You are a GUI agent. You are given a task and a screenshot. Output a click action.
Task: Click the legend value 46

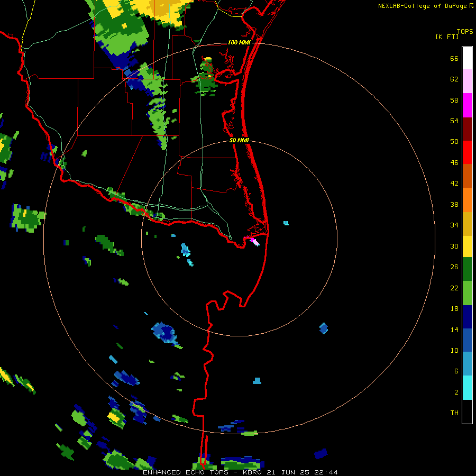pos(454,163)
